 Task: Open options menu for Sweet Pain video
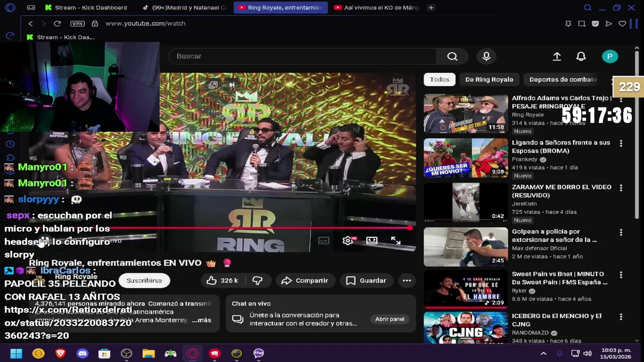click(x=621, y=275)
